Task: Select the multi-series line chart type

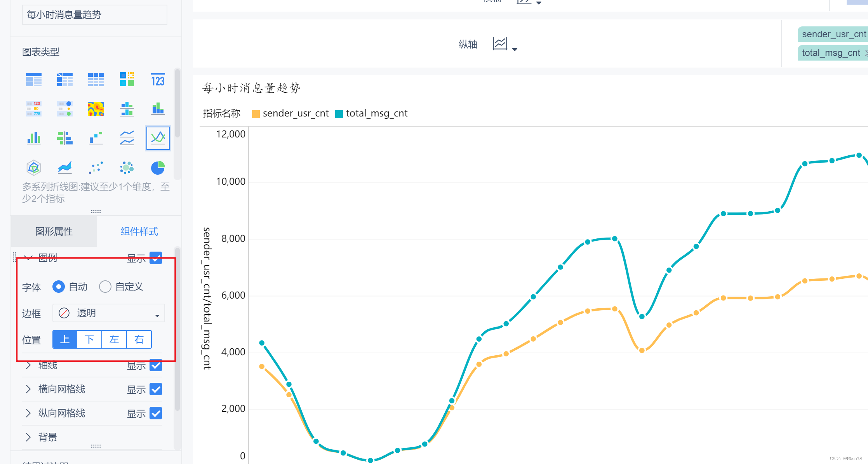Action: (158, 138)
